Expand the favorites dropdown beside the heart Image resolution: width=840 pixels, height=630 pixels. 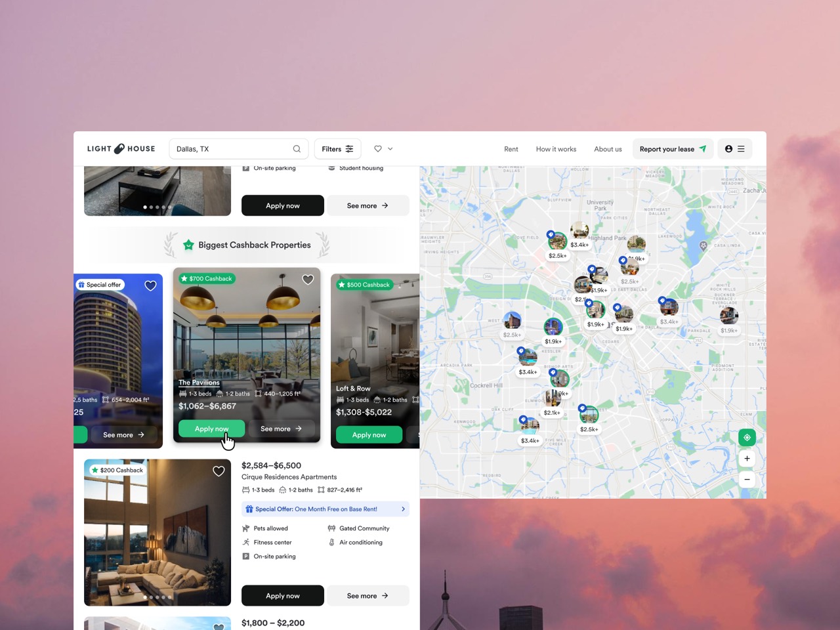coord(392,148)
